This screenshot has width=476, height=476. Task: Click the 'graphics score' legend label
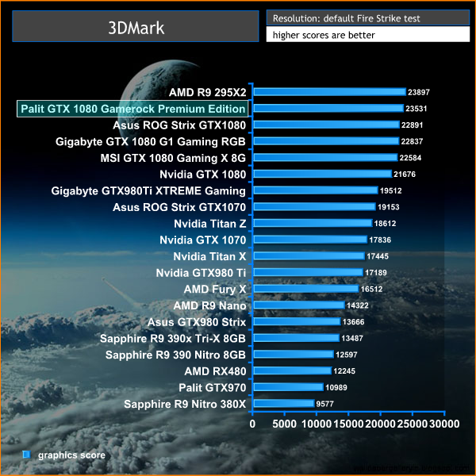pyautogui.click(x=71, y=455)
